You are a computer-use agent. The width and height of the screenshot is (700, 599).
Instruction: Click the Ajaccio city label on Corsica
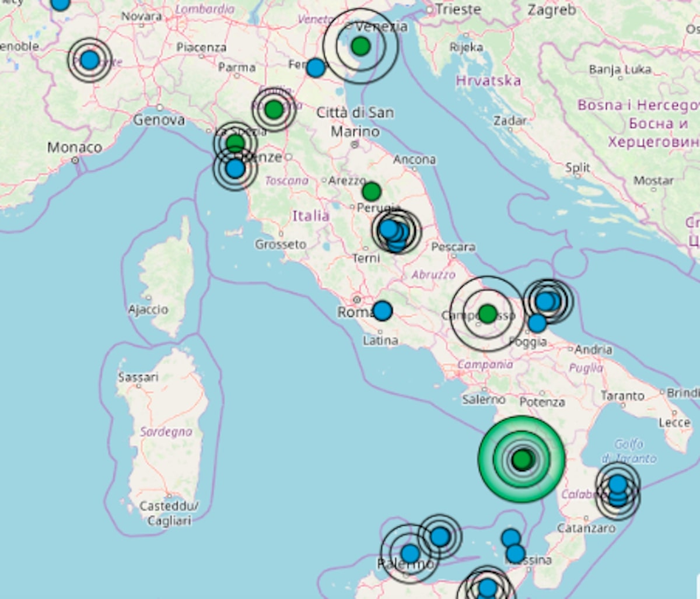point(148,309)
